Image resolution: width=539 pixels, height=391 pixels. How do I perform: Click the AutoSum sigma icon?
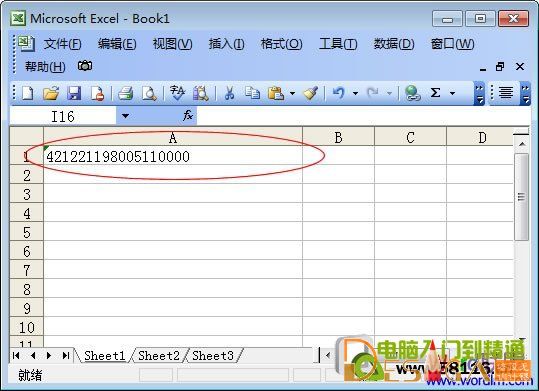click(x=436, y=93)
